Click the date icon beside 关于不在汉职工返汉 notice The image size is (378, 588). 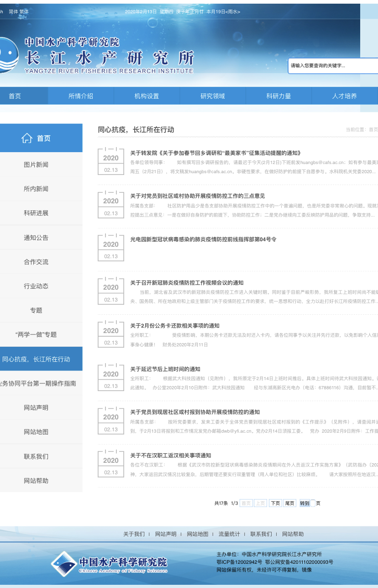pyautogui.click(x=111, y=463)
